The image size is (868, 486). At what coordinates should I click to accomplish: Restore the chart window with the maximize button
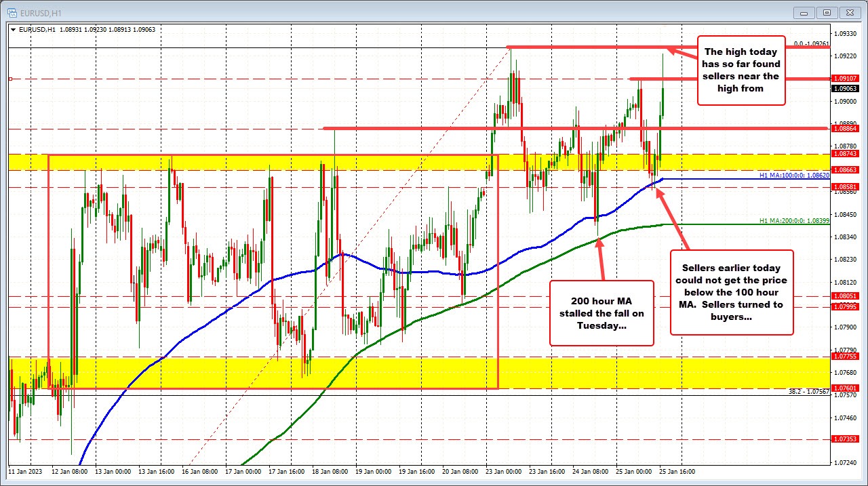[x=826, y=12]
